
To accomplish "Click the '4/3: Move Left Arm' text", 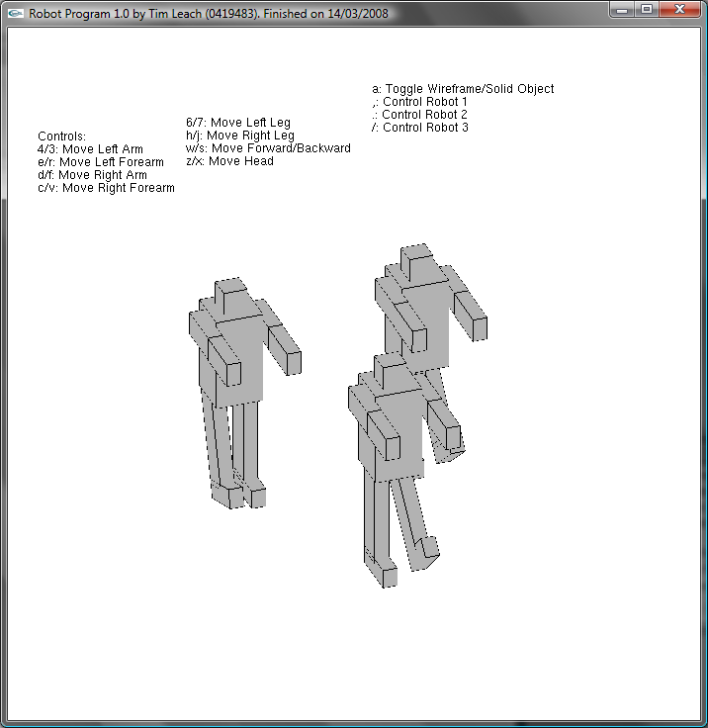I will tap(90, 149).
